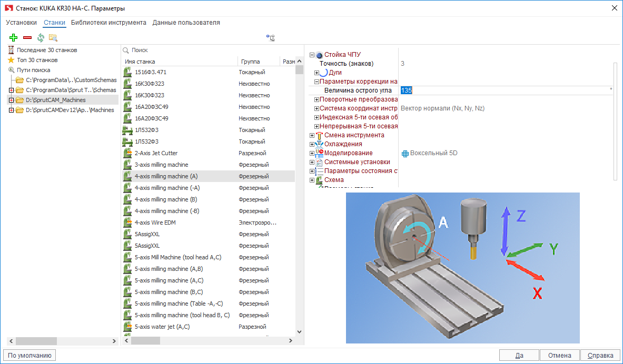623x364 pixels.
Task: Click the green refresh arrows icon
Action: tap(41, 38)
